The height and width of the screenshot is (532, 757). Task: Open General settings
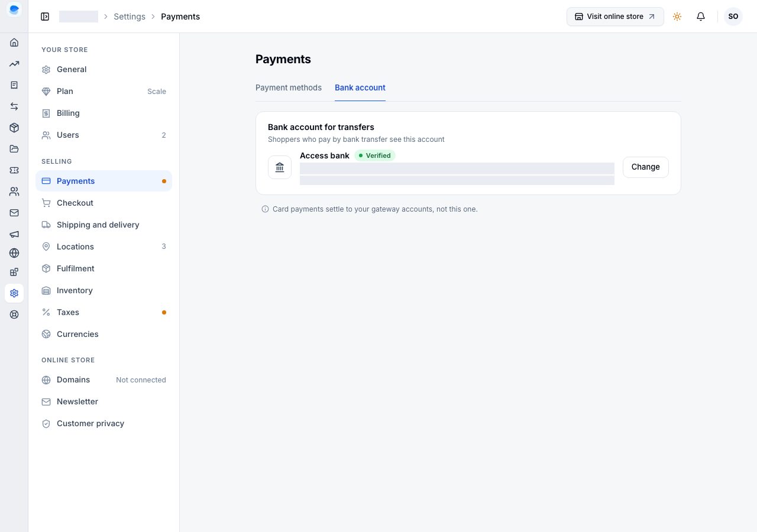coord(104,70)
